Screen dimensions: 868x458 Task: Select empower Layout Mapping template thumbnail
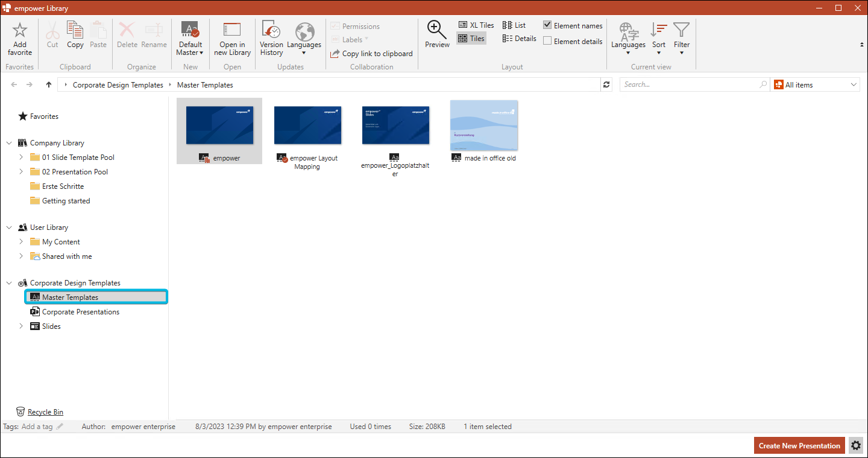tap(307, 126)
